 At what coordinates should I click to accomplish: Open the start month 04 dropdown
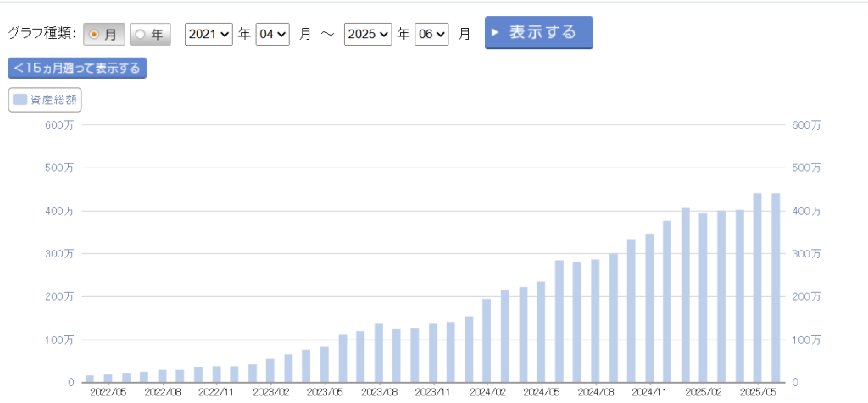pos(273,34)
